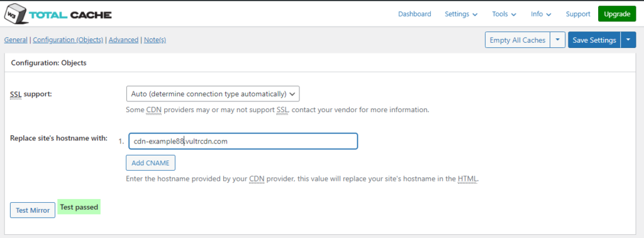644x238 pixels.
Task: Open the Tools menu
Action: [x=504, y=14]
